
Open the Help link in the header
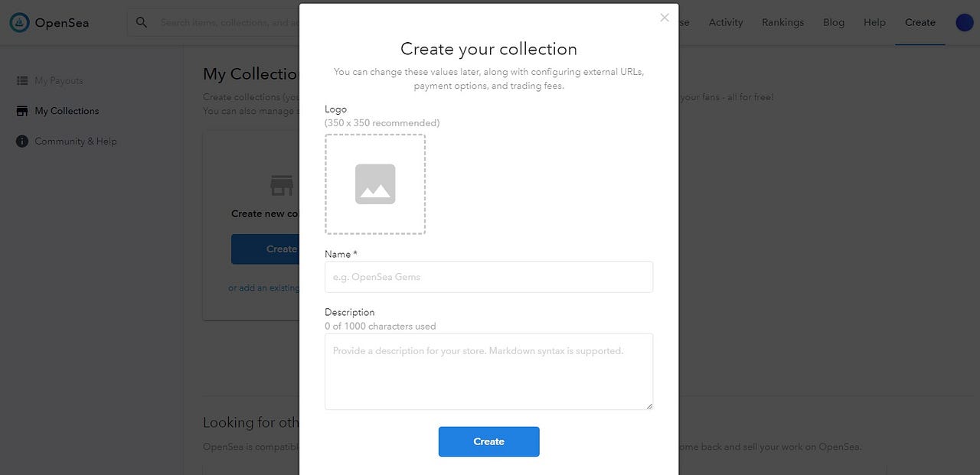(x=874, y=22)
